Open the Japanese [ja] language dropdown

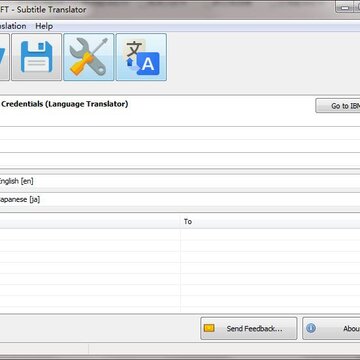click(180, 199)
